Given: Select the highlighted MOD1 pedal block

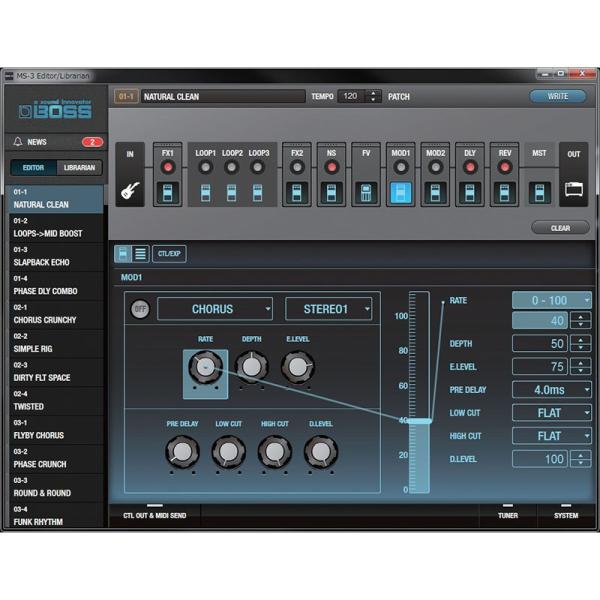Looking at the screenshot, I should tap(401, 192).
